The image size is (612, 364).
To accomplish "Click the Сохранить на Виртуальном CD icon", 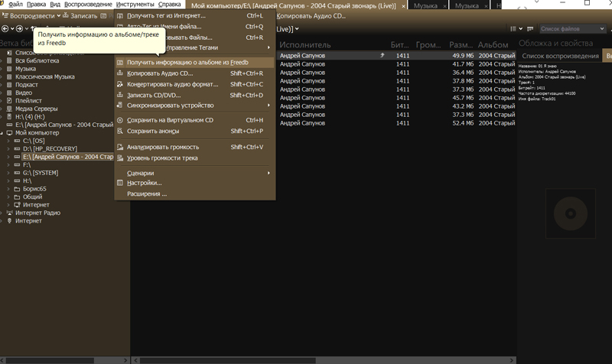I will point(120,120).
